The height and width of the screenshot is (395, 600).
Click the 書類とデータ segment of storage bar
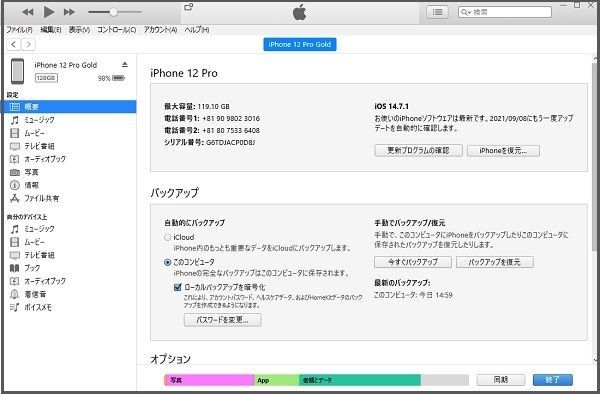(360, 380)
